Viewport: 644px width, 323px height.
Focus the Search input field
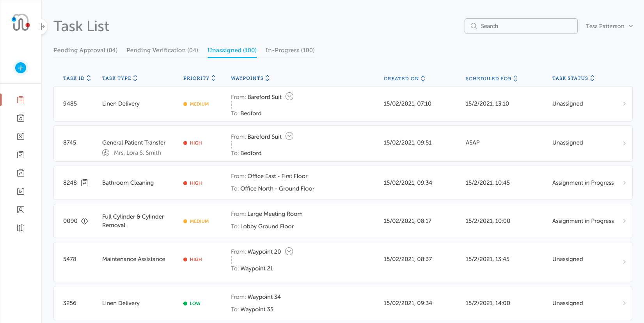(x=521, y=26)
